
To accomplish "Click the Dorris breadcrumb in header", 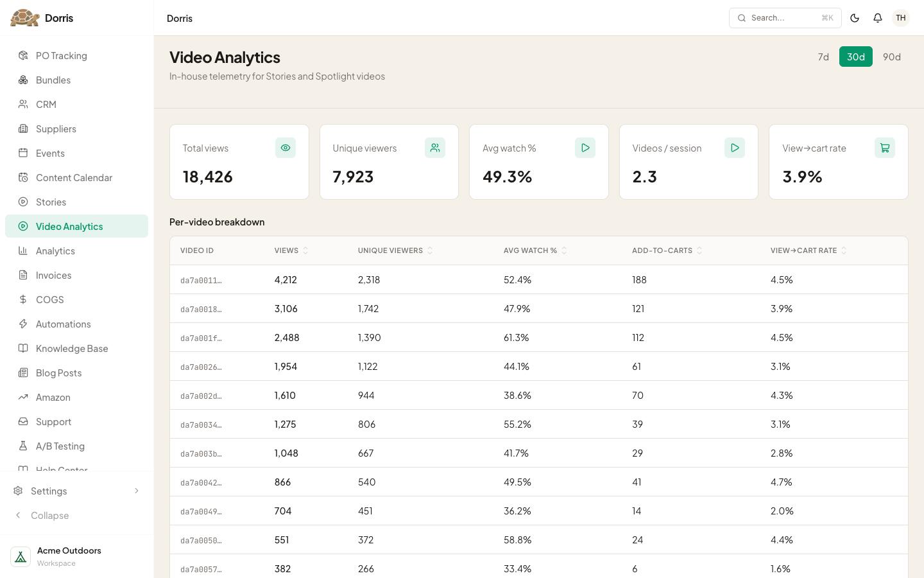I will coord(180,19).
